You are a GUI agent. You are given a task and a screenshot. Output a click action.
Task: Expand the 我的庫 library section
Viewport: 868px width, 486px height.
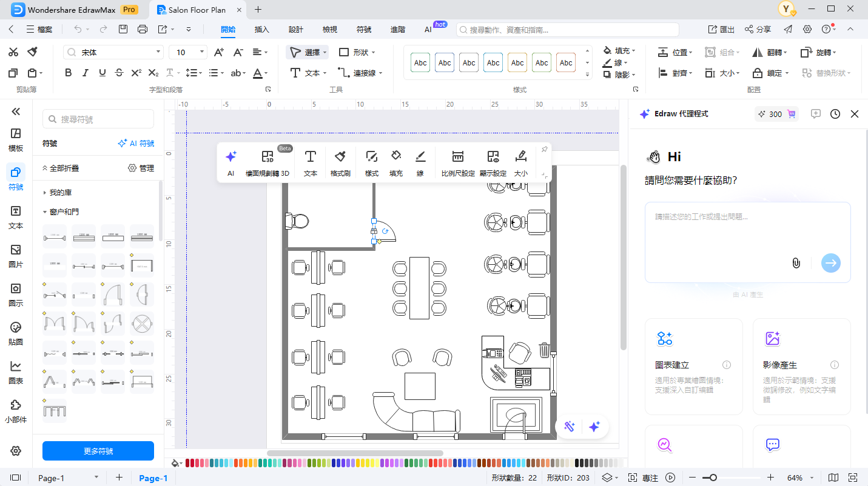(x=60, y=193)
